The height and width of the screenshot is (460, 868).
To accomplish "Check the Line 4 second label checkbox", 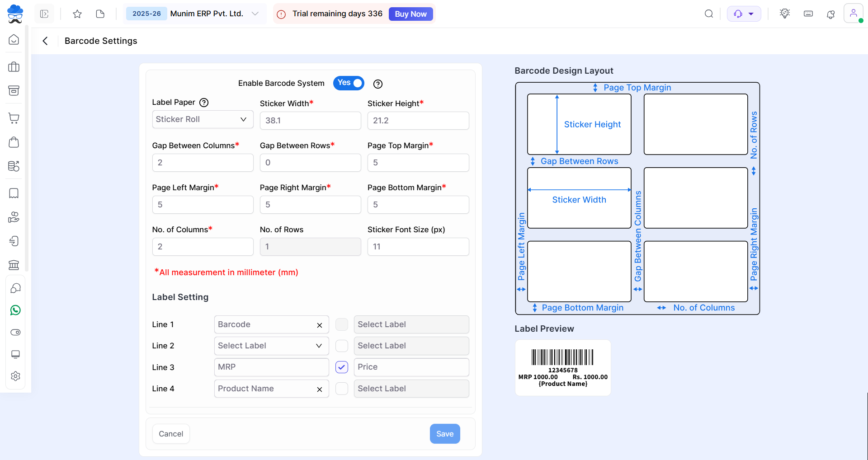I will click(342, 389).
